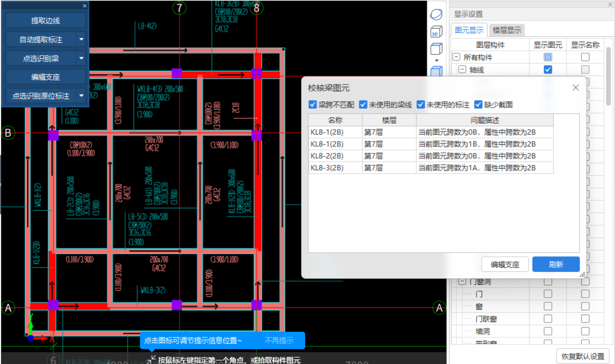Viewport: 615px width, 364px height.
Task: Open the view cube style dropdown arrow
Action: [x=437, y=61]
